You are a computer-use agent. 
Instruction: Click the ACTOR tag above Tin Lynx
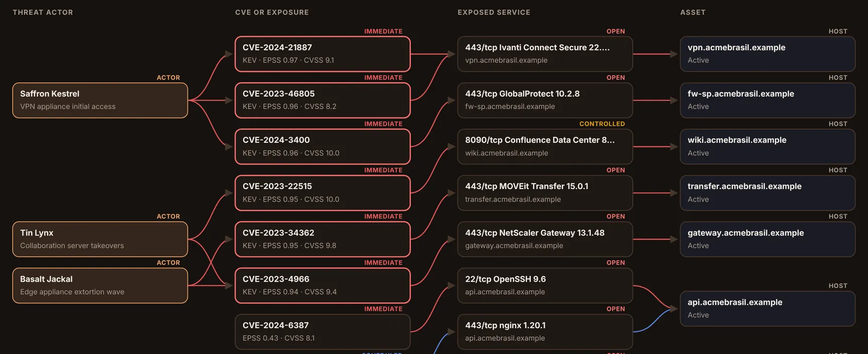pyautogui.click(x=168, y=216)
